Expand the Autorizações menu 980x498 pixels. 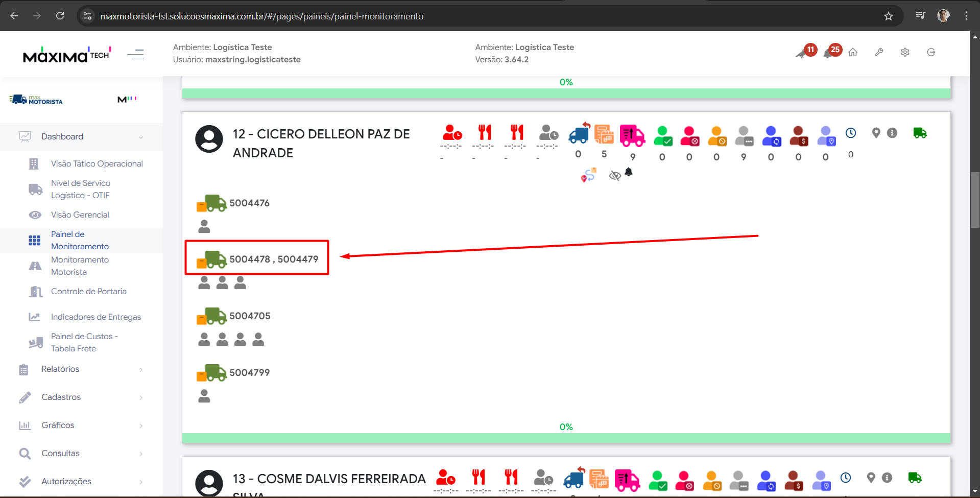coord(82,482)
